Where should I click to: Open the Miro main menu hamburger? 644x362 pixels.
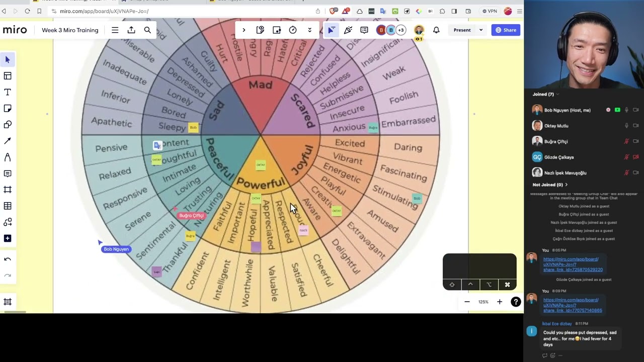115,30
